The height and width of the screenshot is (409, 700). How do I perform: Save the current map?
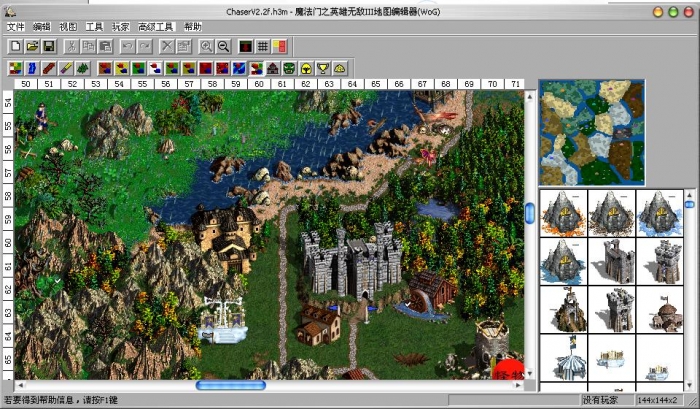(x=48, y=46)
